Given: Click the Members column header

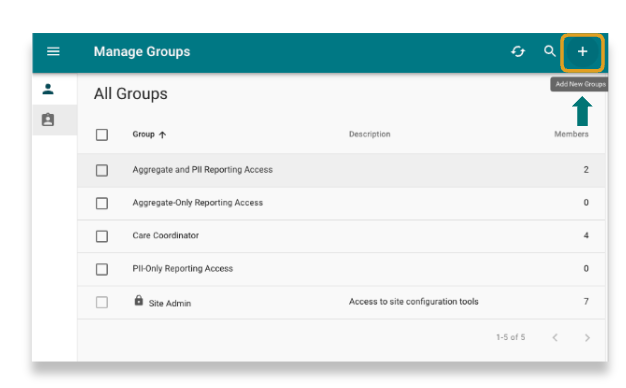Looking at the screenshot, I should tap(571, 134).
